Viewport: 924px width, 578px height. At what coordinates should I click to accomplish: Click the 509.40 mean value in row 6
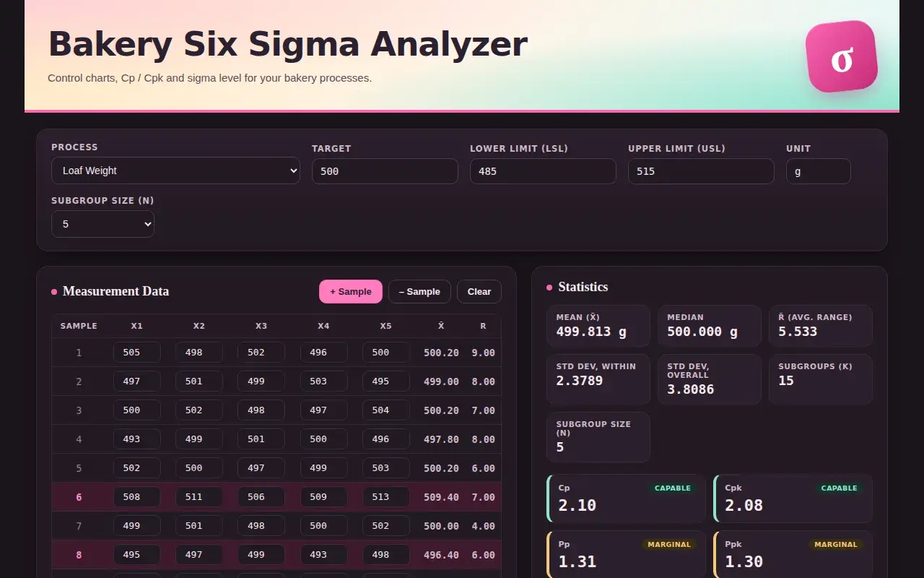coord(441,497)
